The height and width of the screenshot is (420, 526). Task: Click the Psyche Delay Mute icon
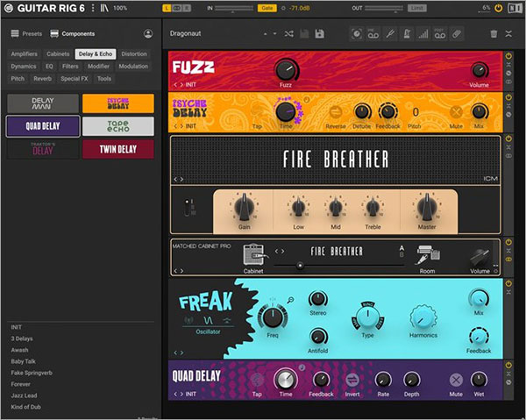pyautogui.click(x=456, y=112)
